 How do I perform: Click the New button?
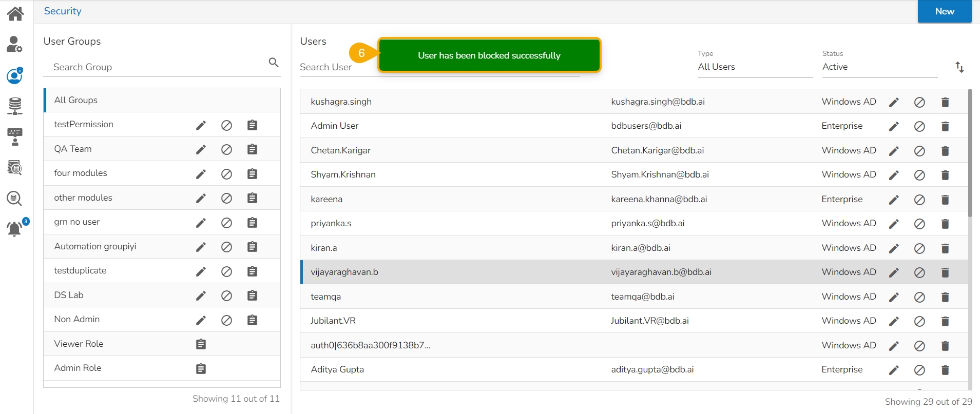944,12
